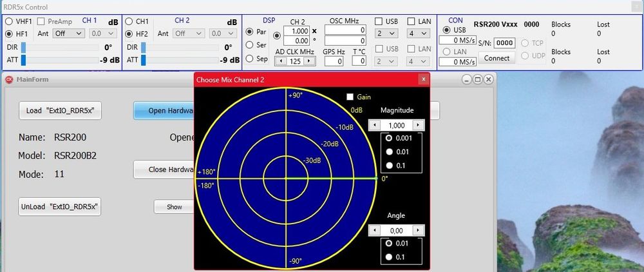
Task: Click second OSC MHz input field
Action: coord(345,41)
